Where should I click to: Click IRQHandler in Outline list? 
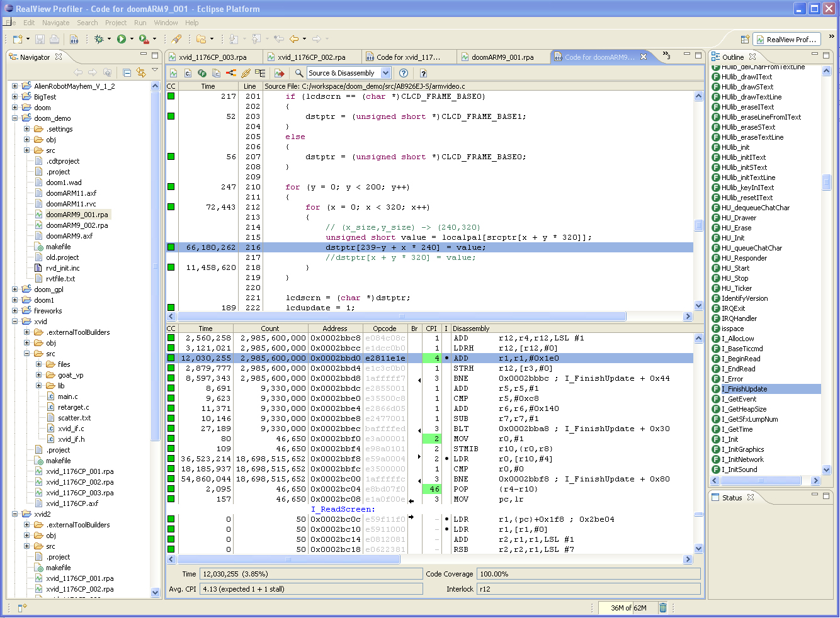coord(739,318)
